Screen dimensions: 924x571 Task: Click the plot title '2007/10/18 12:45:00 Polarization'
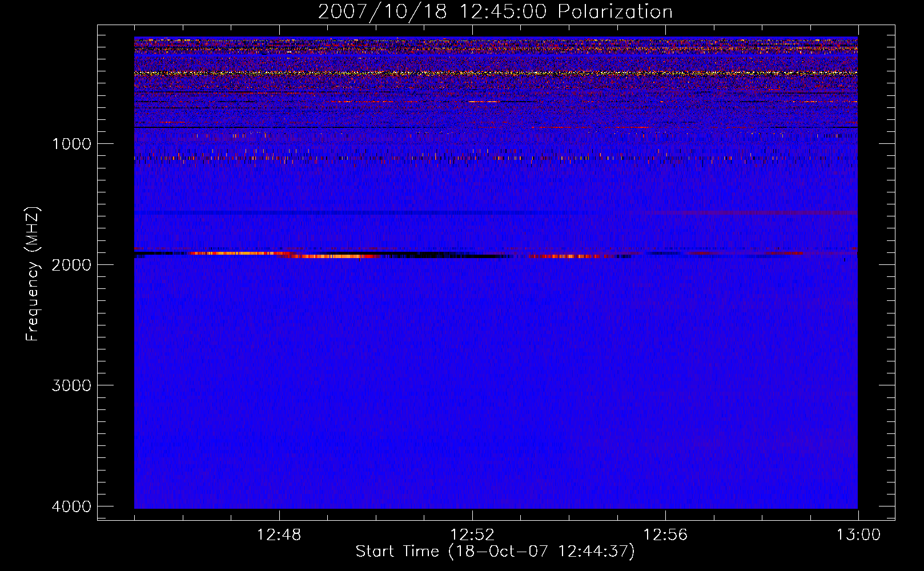(x=495, y=11)
